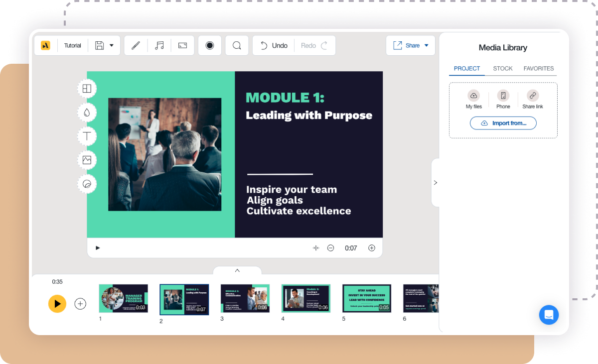The image size is (598, 364).
Task: Click the draw/pen tool in toolbar
Action: [136, 45]
